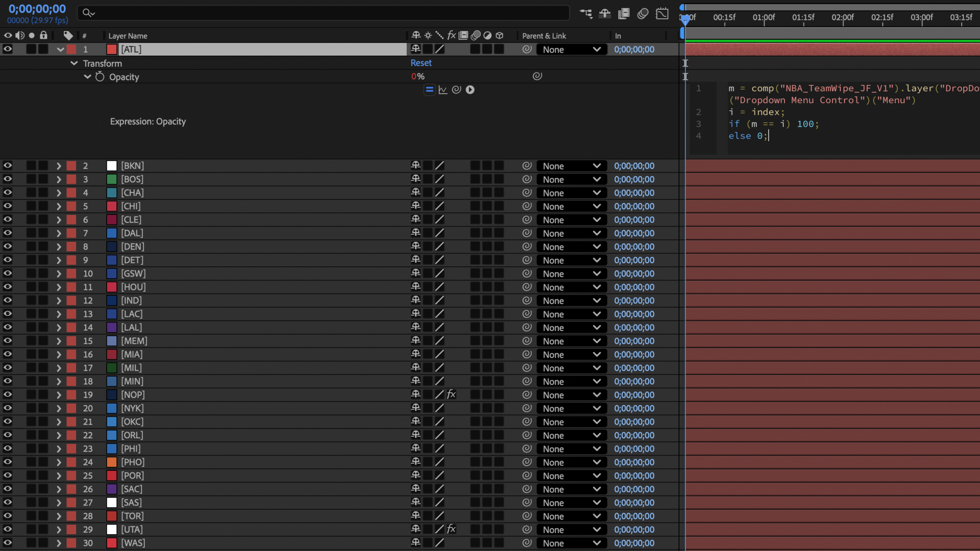Click the PHO layer orange color swatch
The image size is (980, 551).
click(111, 462)
